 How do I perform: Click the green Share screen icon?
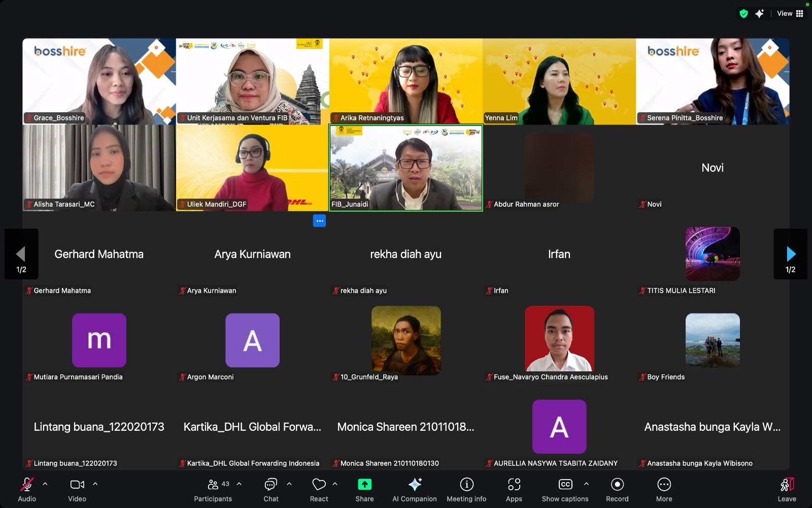[x=364, y=485]
